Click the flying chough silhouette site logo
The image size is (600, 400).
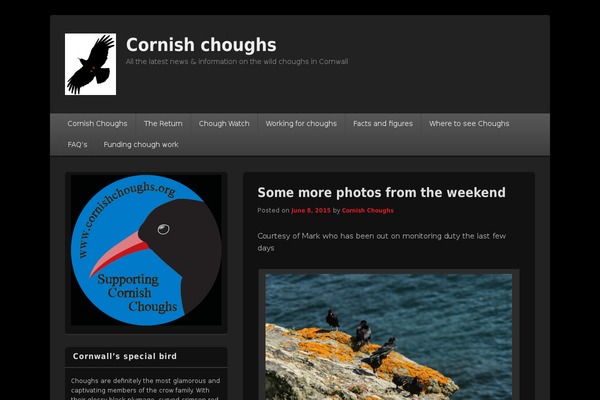click(x=90, y=64)
